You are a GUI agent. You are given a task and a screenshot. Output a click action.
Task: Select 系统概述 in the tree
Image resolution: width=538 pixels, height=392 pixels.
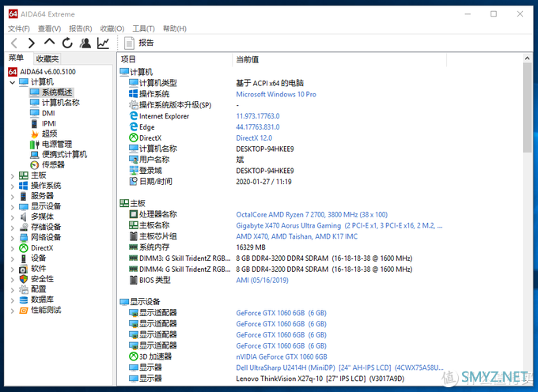pyautogui.click(x=57, y=92)
